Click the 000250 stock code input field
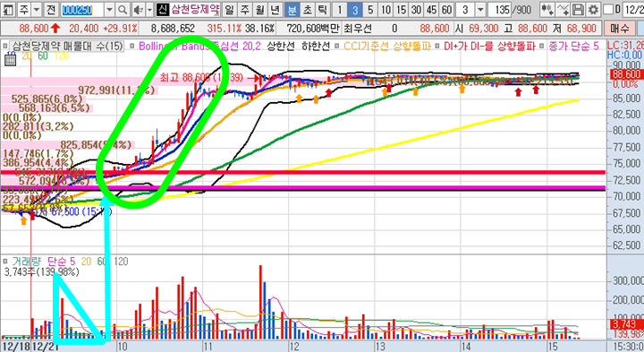Screen dimensions: 644x352 click(x=82, y=9)
